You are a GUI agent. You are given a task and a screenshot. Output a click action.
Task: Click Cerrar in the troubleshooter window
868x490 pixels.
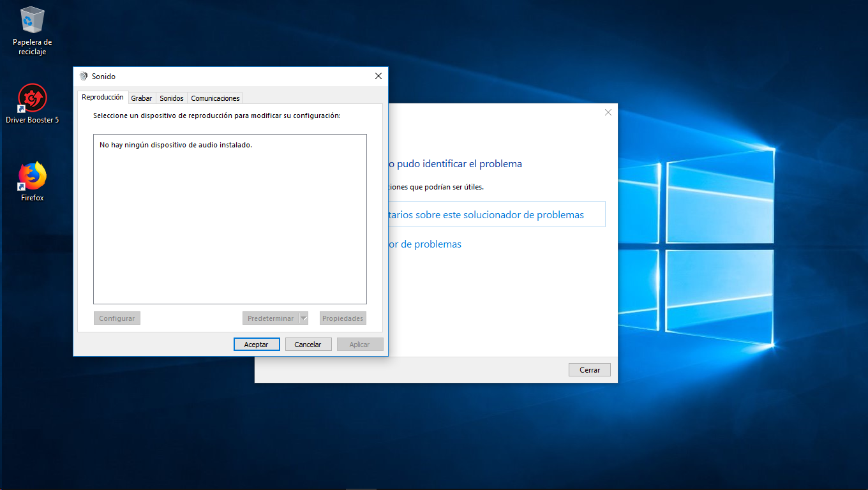pyautogui.click(x=590, y=370)
